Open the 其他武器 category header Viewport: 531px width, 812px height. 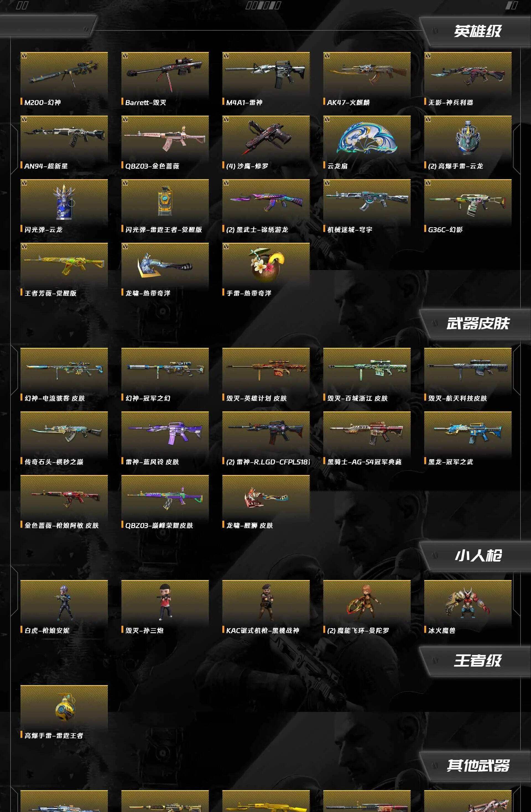pos(477,765)
